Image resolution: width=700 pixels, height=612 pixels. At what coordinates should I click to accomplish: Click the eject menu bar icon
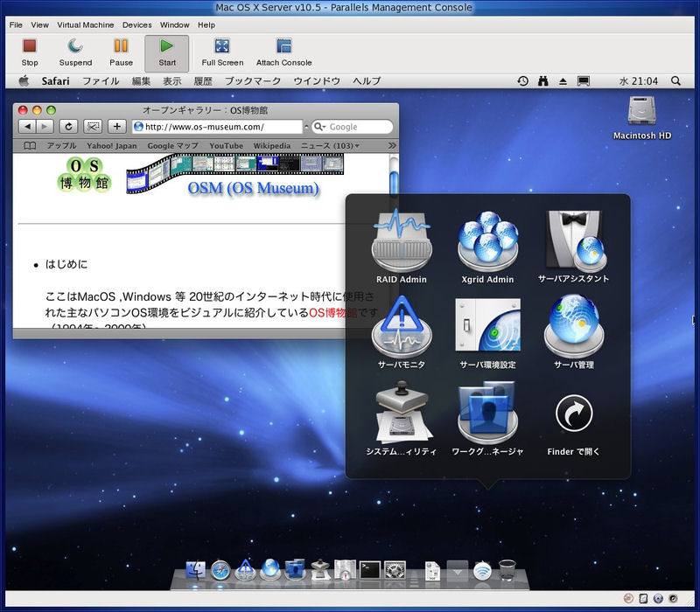[x=563, y=81]
